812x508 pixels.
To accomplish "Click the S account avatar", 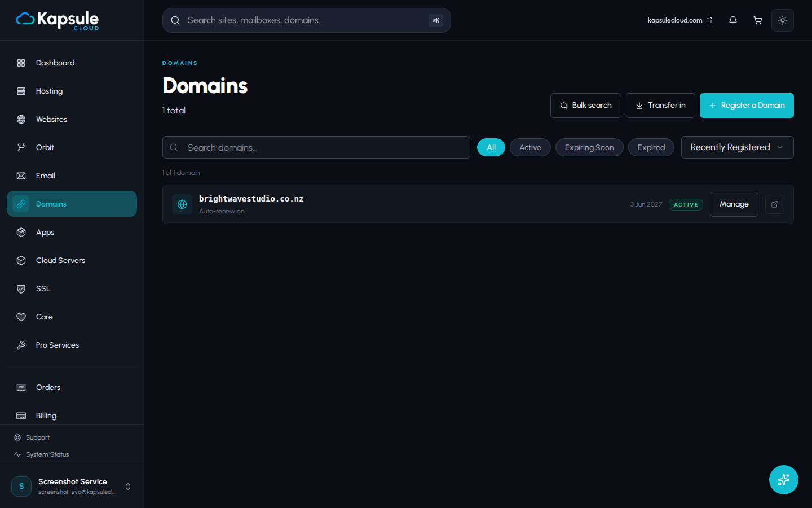I will coord(21,487).
